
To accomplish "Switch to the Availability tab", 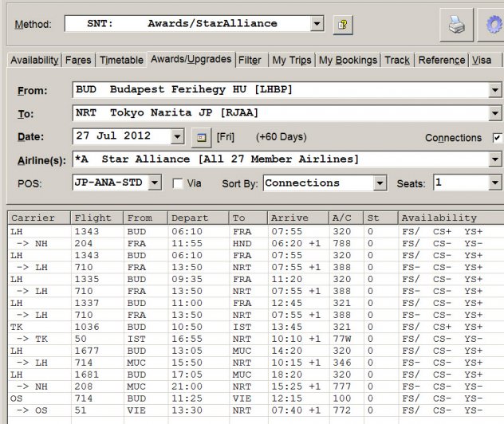I will point(34,60).
